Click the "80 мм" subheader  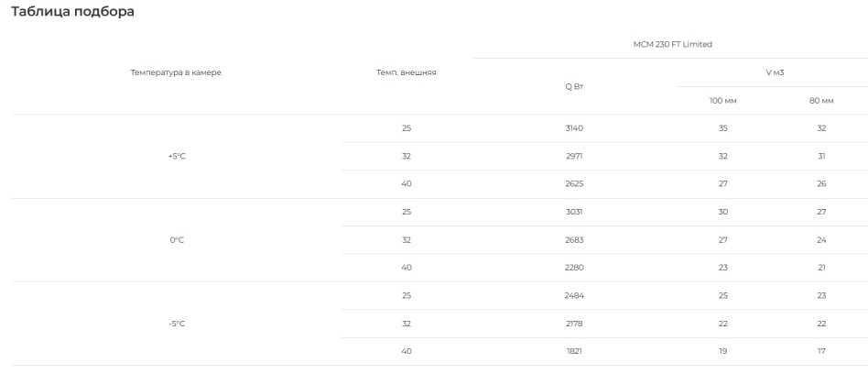[821, 101]
